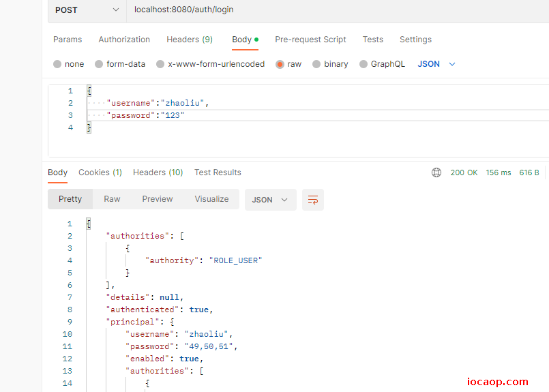This screenshot has width=549, height=392.
Task: Open the POST method dropdown
Action: pyautogui.click(x=87, y=10)
